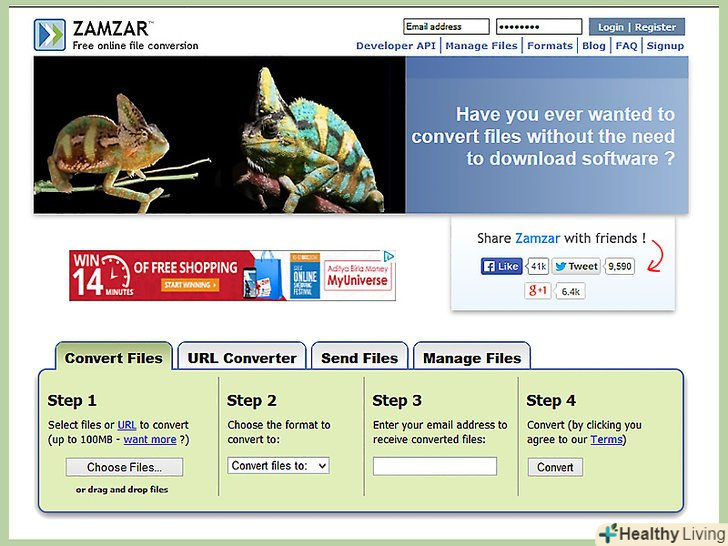Viewport: 728px width, 546px height.
Task: Open the Manage Files tab
Action: click(x=472, y=358)
